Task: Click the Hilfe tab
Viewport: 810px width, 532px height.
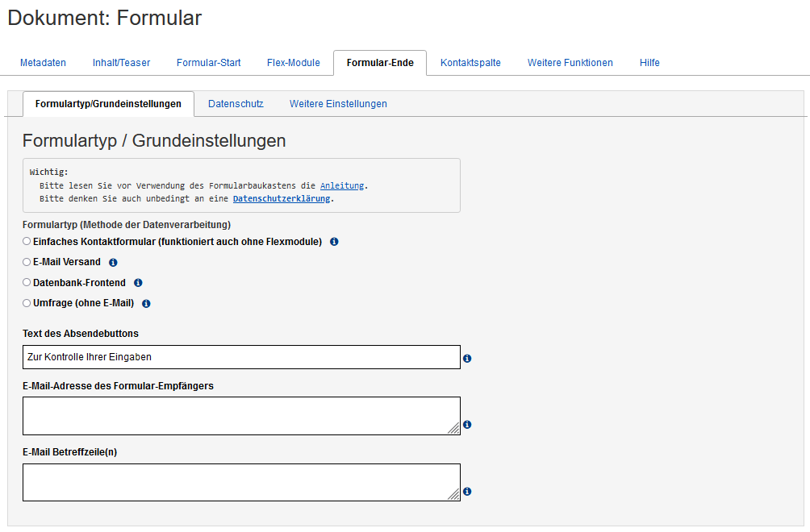Action: point(649,62)
